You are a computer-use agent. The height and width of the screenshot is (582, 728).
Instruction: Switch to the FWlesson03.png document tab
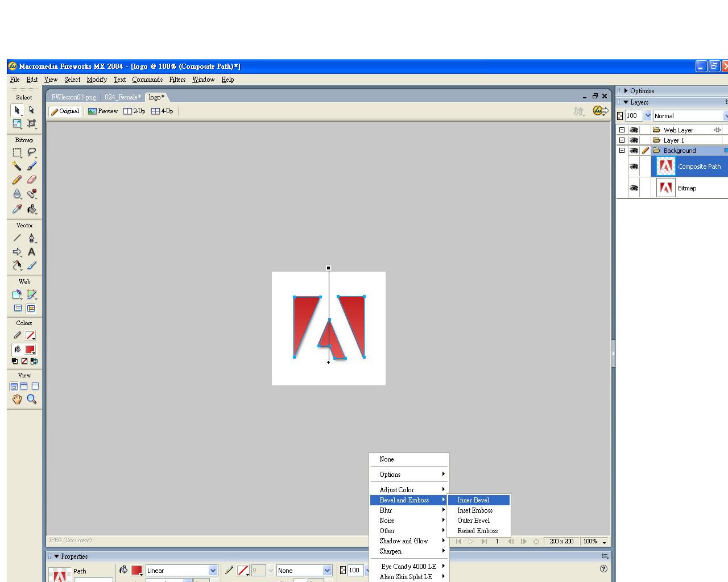pyautogui.click(x=74, y=97)
